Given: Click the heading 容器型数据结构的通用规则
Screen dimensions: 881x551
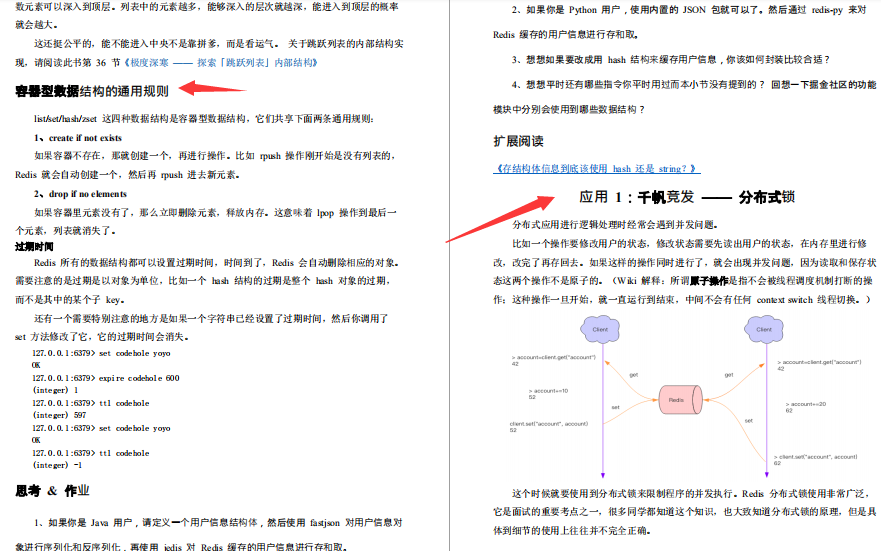Looking at the screenshot, I should coord(92,91).
